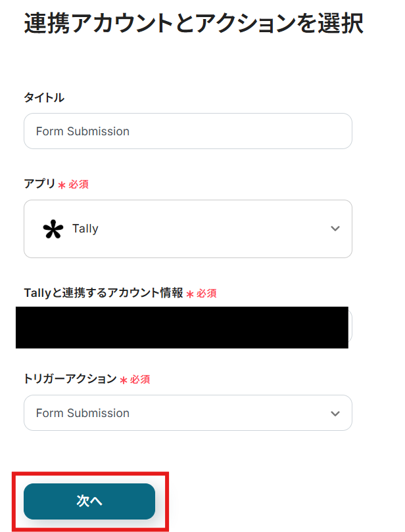Click the red asterisk beside アカウント情報 label

190,294
